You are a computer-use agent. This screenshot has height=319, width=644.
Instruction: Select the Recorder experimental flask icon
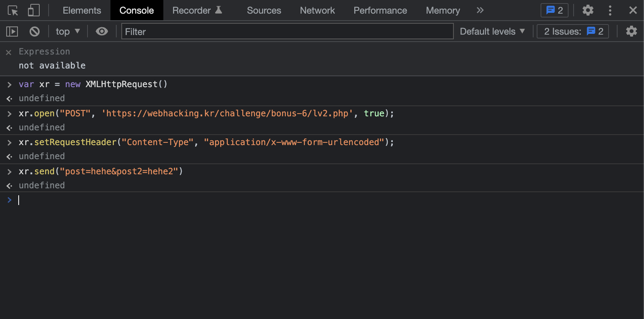[219, 10]
